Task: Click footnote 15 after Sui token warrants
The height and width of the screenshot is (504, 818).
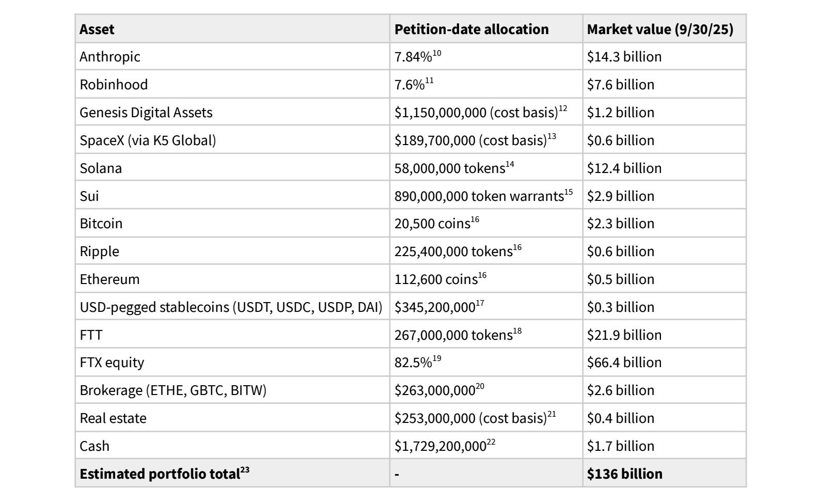Action: click(x=569, y=193)
